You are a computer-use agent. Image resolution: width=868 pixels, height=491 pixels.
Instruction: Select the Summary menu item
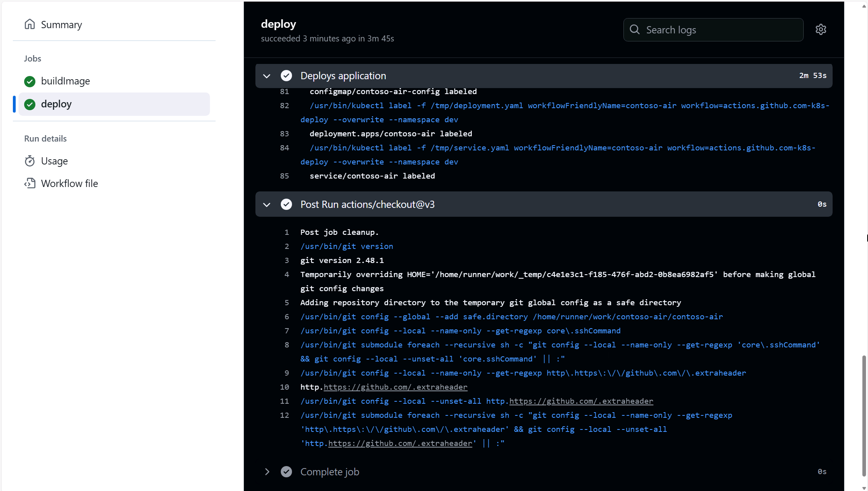click(x=60, y=24)
